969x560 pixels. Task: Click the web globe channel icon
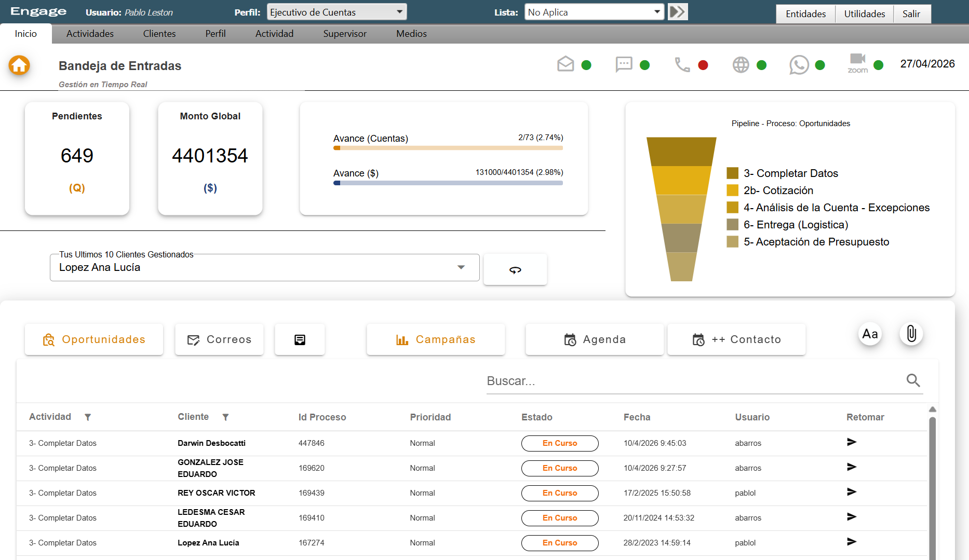pyautogui.click(x=741, y=64)
